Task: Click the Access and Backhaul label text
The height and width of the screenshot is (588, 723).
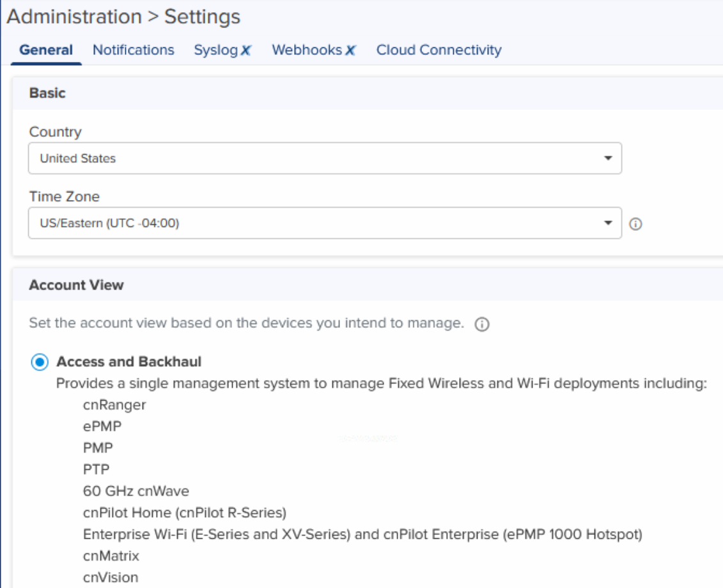Action: tap(128, 362)
